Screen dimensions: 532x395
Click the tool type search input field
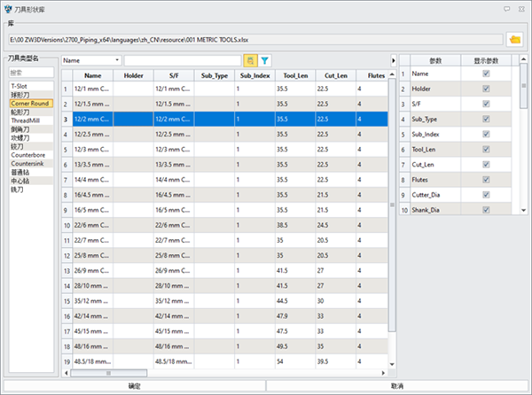click(x=31, y=73)
